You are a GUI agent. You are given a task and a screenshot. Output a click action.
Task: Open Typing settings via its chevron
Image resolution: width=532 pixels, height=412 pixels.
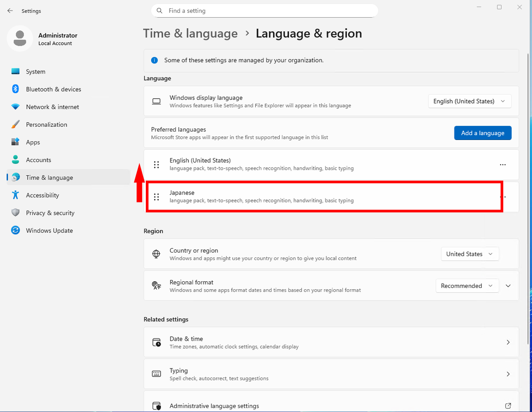(508, 374)
